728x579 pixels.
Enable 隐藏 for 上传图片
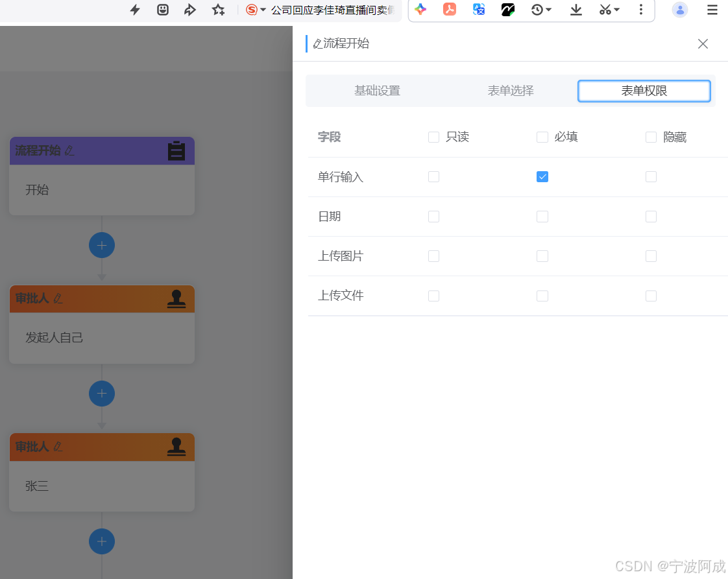(x=651, y=256)
